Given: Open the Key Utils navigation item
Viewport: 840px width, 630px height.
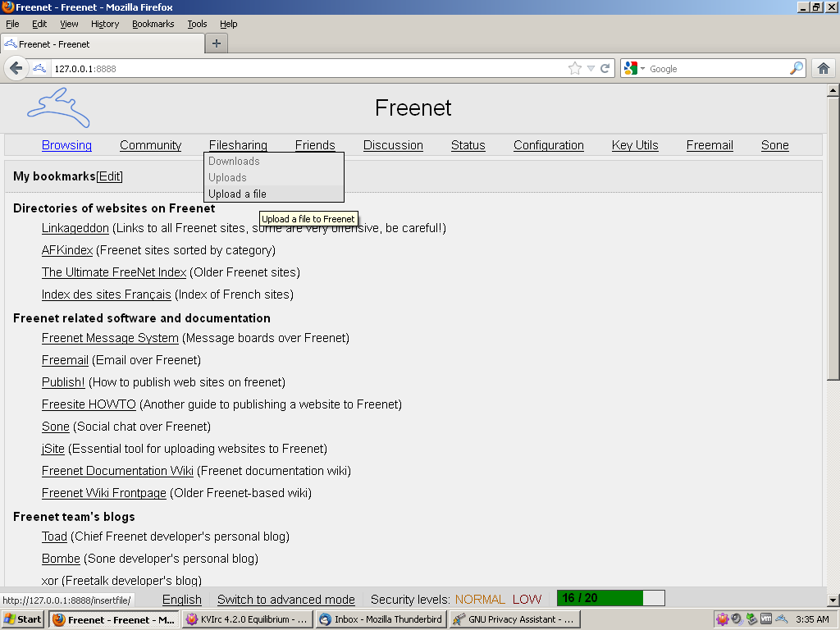Looking at the screenshot, I should pyautogui.click(x=635, y=145).
